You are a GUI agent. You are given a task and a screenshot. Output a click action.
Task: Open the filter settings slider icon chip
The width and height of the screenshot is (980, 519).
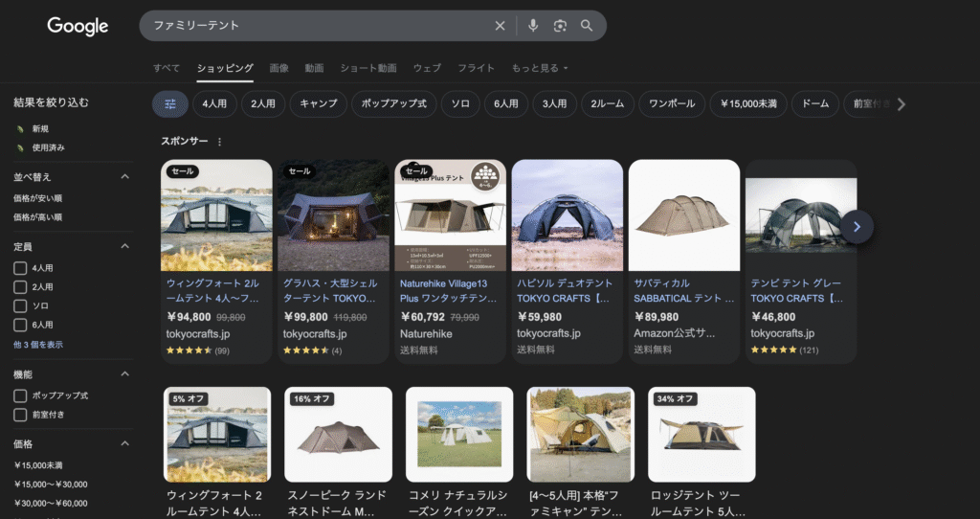(170, 104)
